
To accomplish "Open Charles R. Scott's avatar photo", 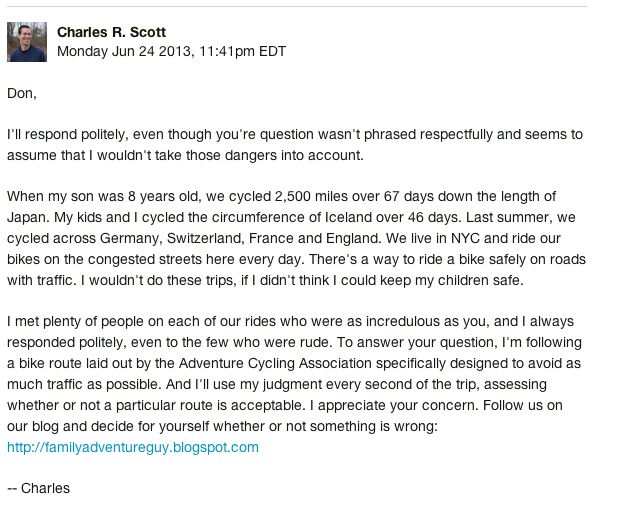I will click(x=27, y=42).
